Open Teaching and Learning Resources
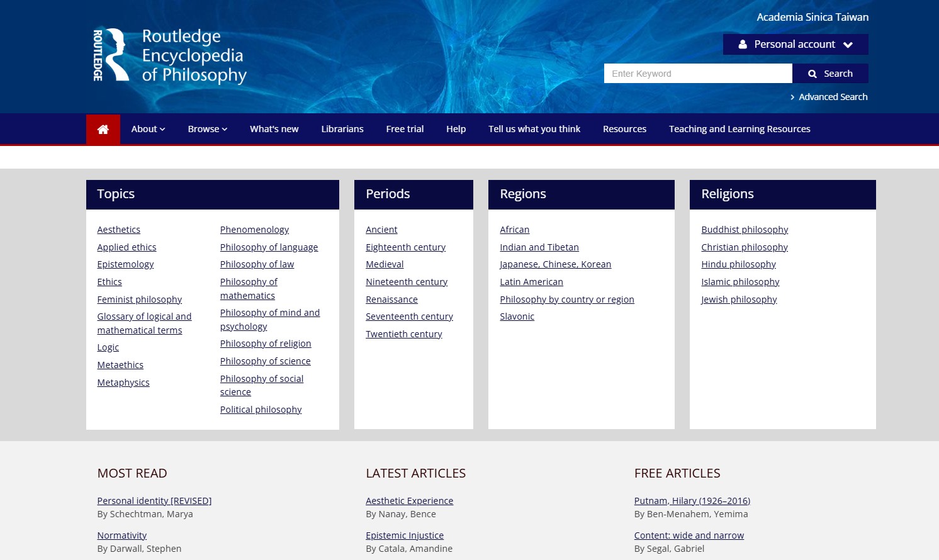 tap(739, 129)
